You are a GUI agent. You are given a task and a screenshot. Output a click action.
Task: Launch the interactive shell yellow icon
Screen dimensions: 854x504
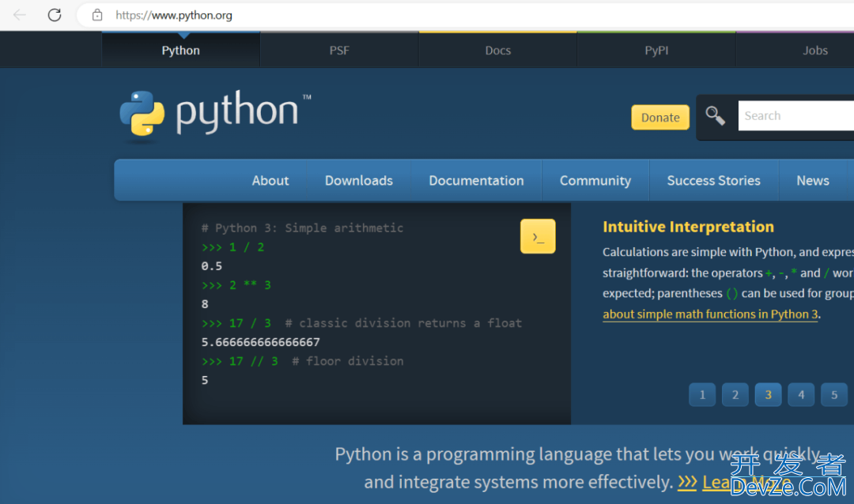click(538, 237)
